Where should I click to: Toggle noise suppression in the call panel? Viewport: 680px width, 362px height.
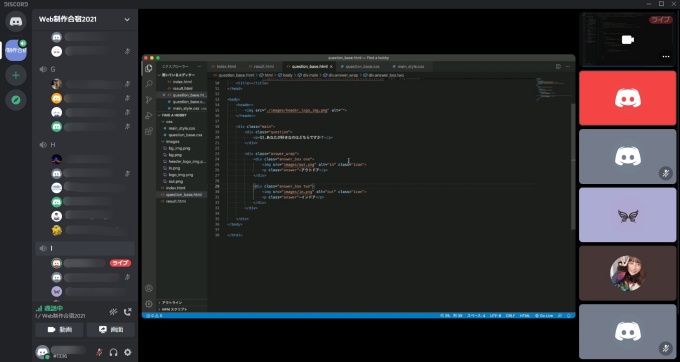113,312
